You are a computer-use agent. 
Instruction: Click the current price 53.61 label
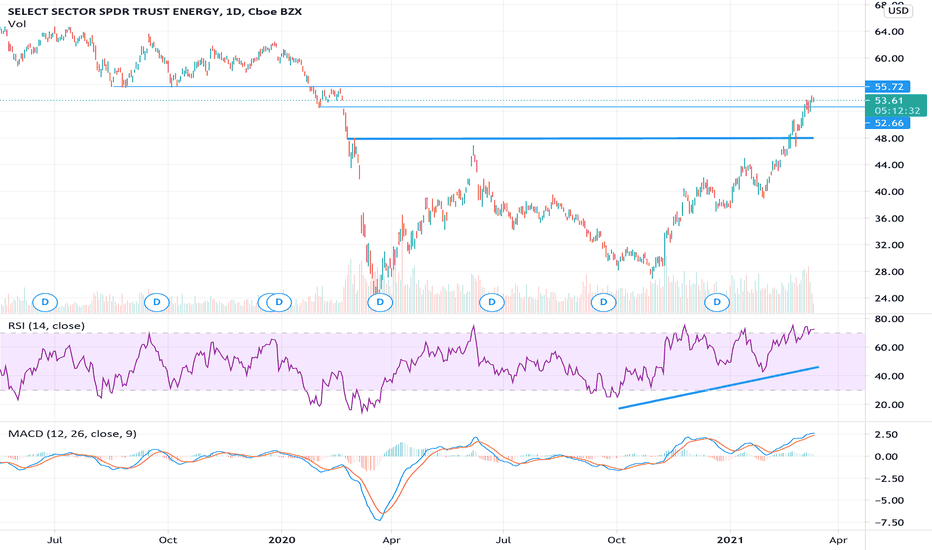889,100
